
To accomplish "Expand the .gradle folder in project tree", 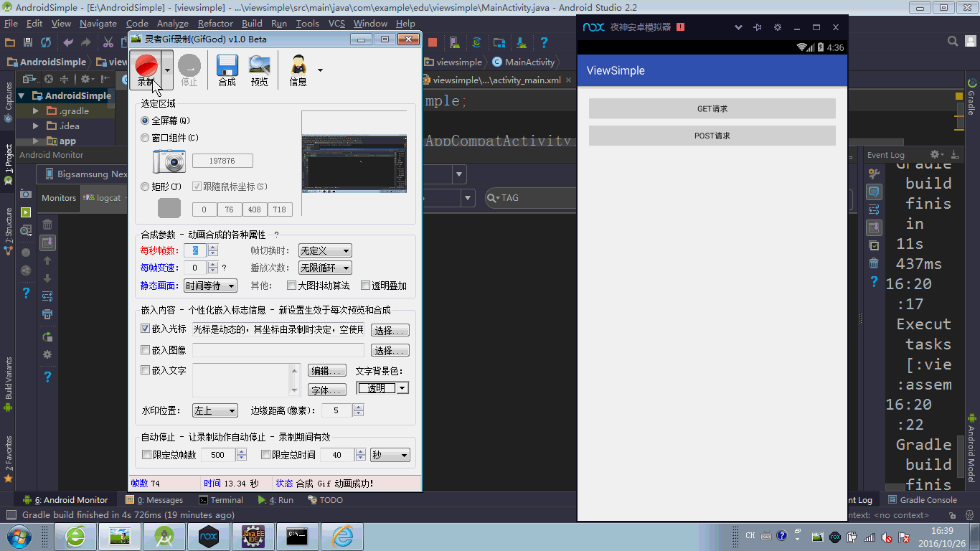I will click(x=36, y=111).
